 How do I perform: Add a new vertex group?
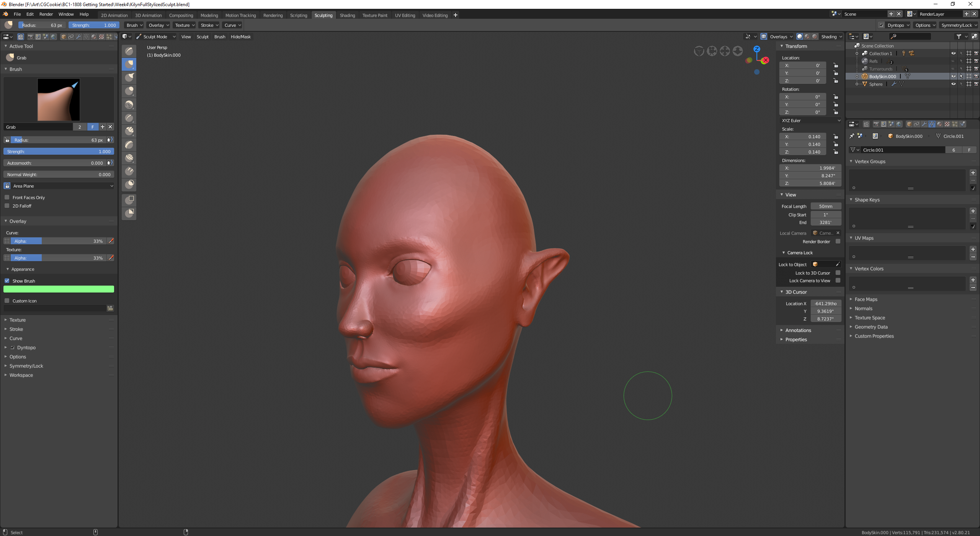tap(973, 173)
